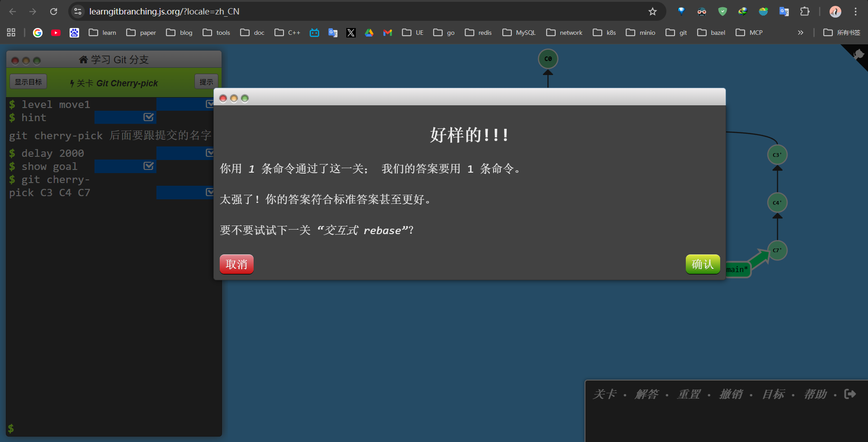
Task: Select 目标 goal in the toolbar
Action: point(773,394)
